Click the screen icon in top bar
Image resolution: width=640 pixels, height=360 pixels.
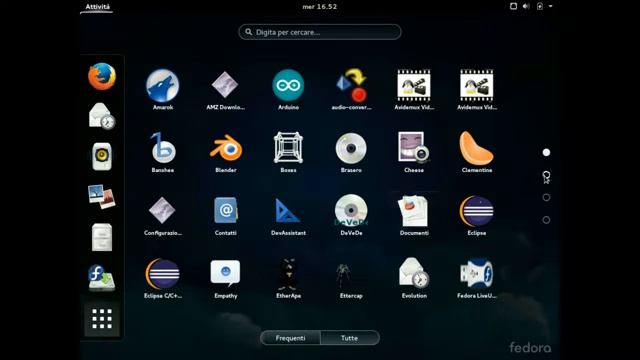513,6
